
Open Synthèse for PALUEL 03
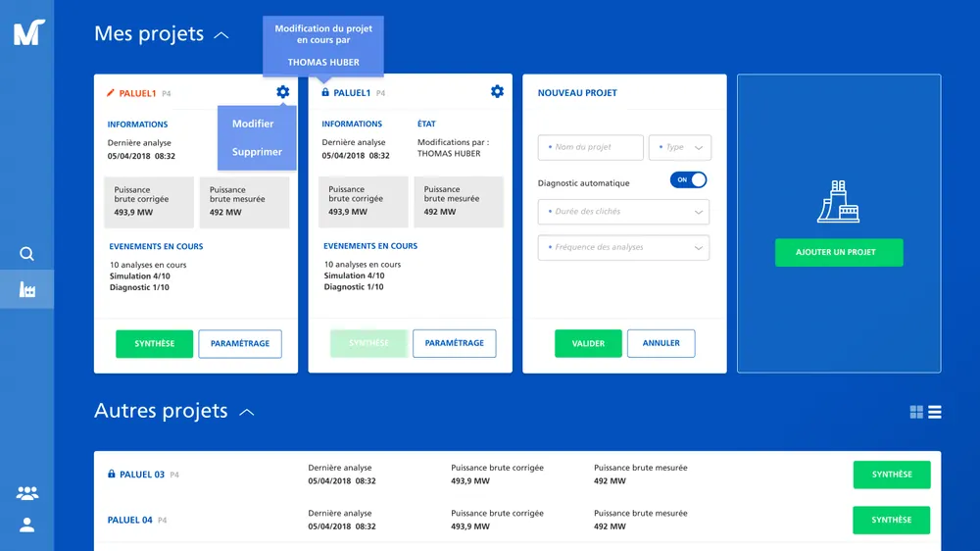(892, 475)
